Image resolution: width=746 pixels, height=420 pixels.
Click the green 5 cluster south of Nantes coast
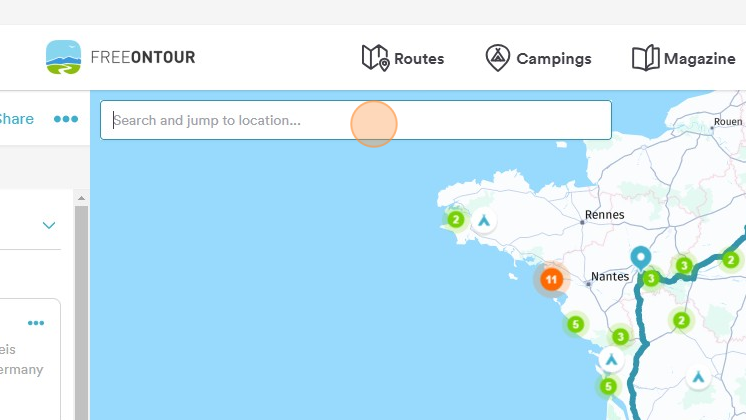click(x=575, y=324)
